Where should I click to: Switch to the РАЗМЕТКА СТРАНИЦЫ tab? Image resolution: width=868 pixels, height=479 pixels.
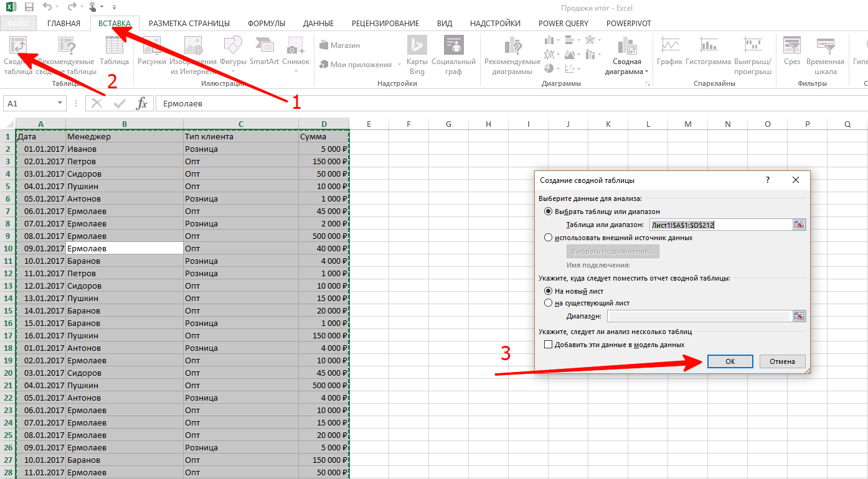189,23
